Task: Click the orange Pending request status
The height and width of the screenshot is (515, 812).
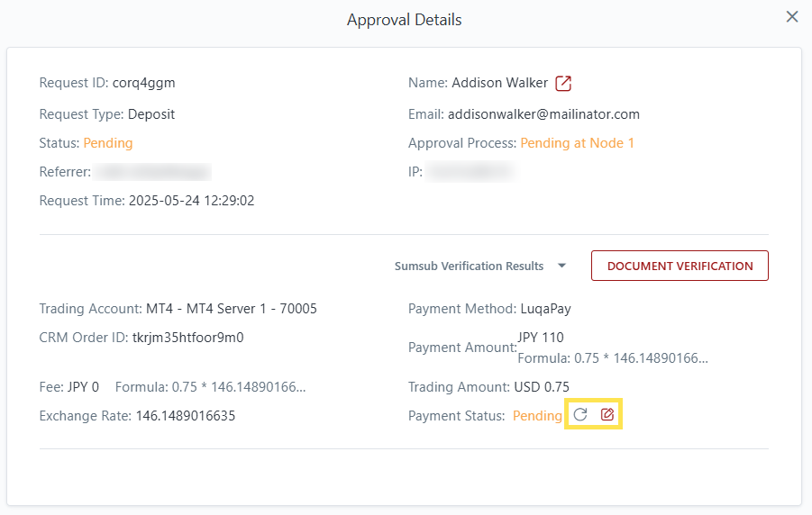Action: (108, 143)
